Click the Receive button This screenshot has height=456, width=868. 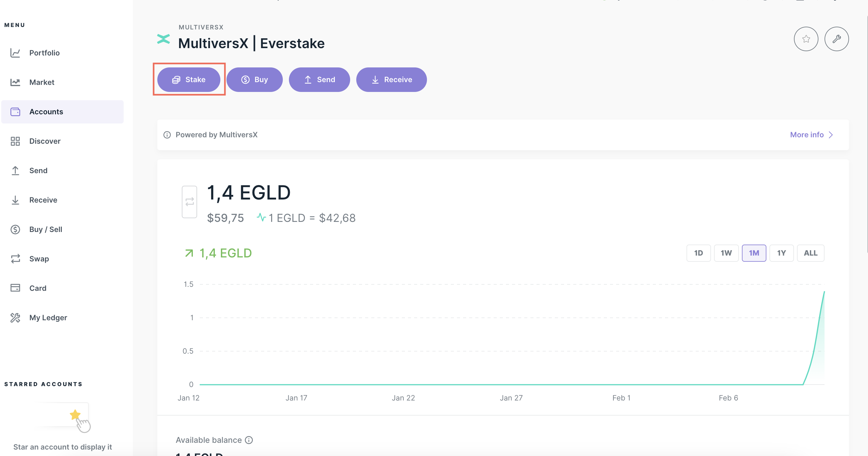(391, 80)
